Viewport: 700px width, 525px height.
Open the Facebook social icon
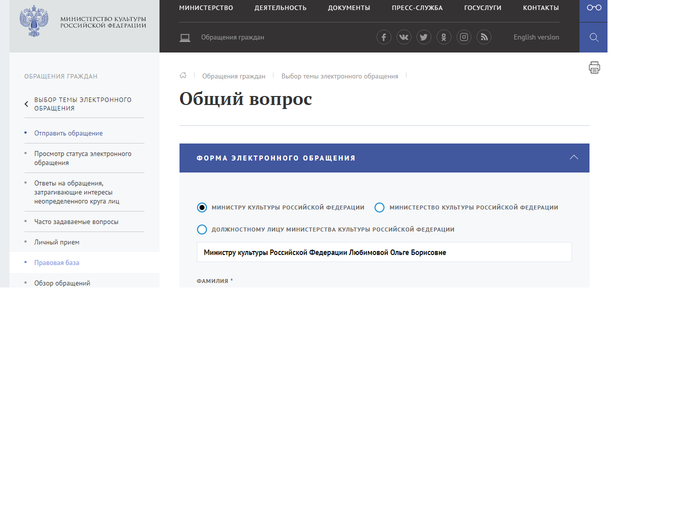click(x=384, y=37)
